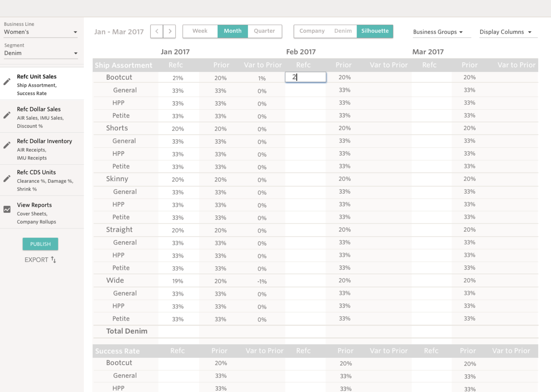This screenshot has width=551, height=392.
Task: Expand the Business Groups dropdown
Action: [438, 32]
